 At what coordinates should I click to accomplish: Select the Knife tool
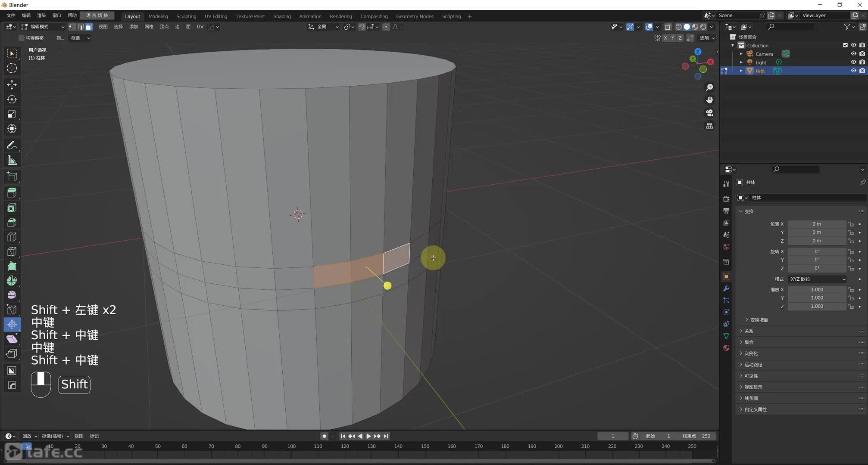tap(12, 251)
